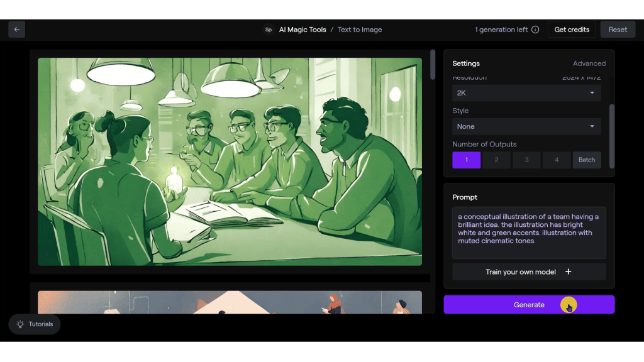Click the info icon beside '1 generation left'
Image resolution: width=644 pixels, height=362 pixels.
point(534,29)
